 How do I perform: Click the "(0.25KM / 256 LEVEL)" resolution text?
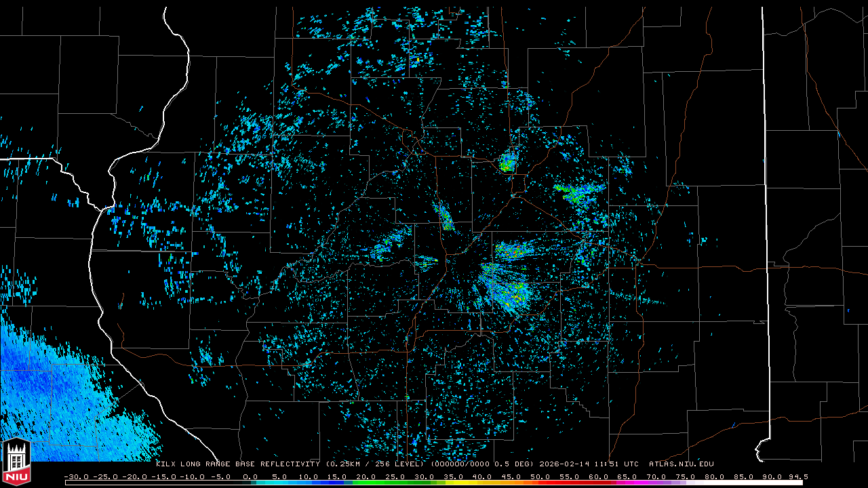pos(375,464)
